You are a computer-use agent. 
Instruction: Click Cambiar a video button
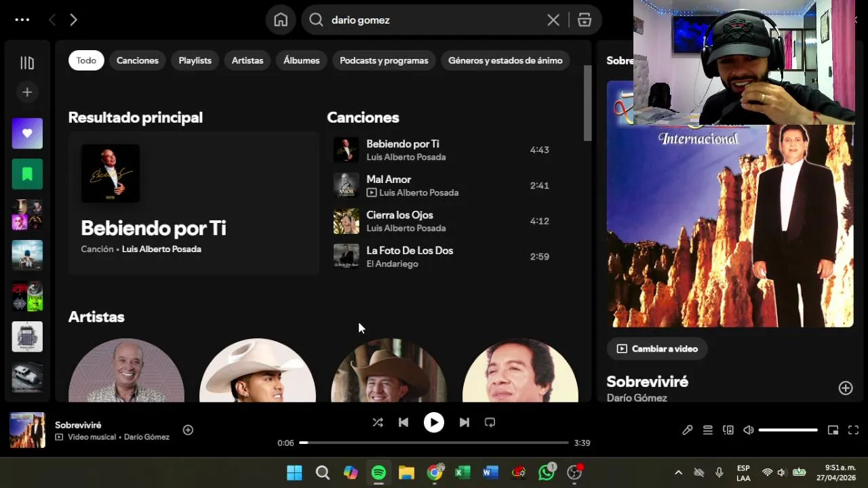point(657,348)
